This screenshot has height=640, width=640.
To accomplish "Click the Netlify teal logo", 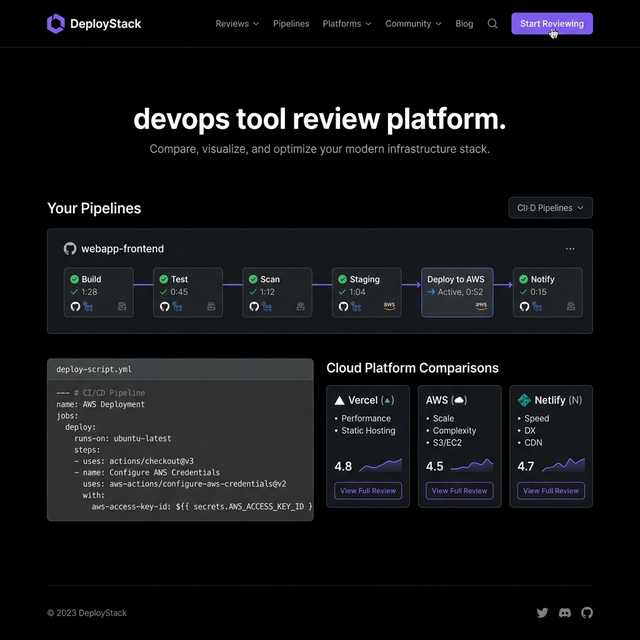I will [x=524, y=400].
